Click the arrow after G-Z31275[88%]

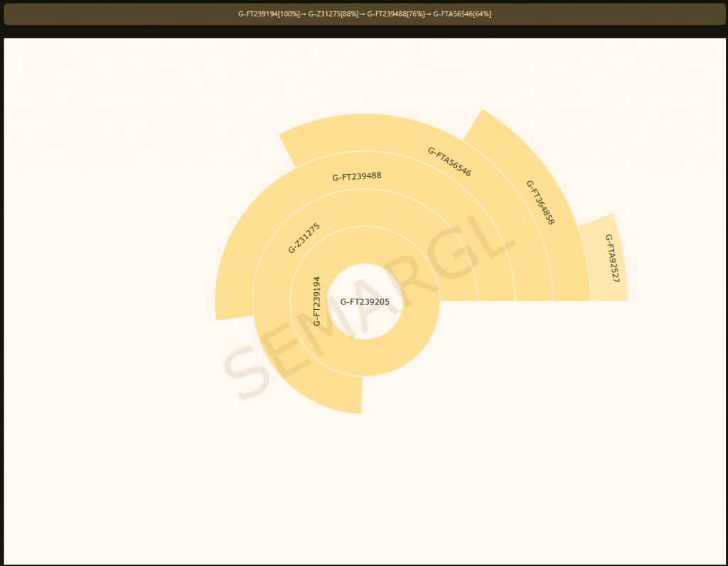click(x=362, y=14)
